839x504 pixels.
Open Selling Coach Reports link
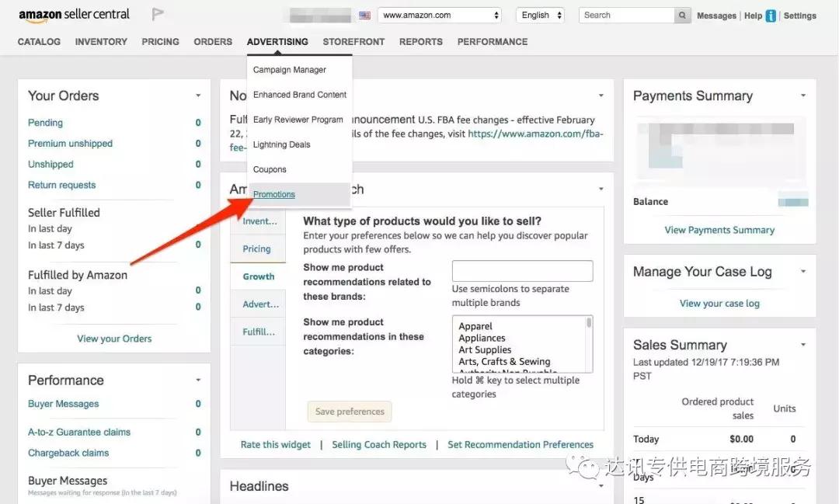tap(379, 445)
